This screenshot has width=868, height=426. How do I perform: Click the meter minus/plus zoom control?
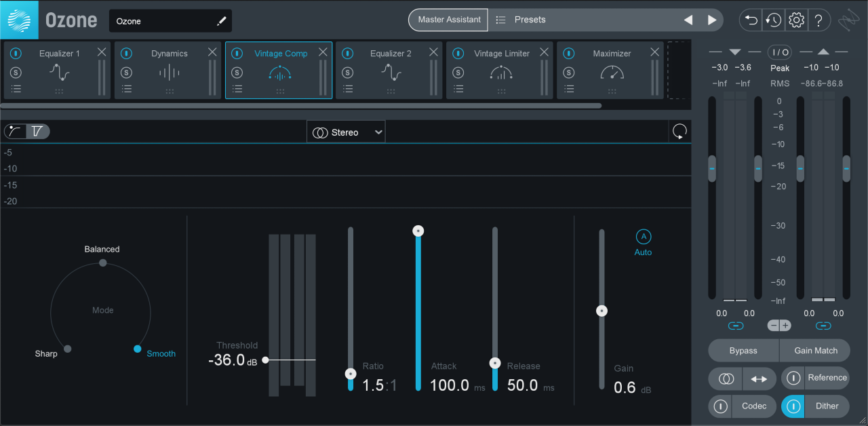779,326
